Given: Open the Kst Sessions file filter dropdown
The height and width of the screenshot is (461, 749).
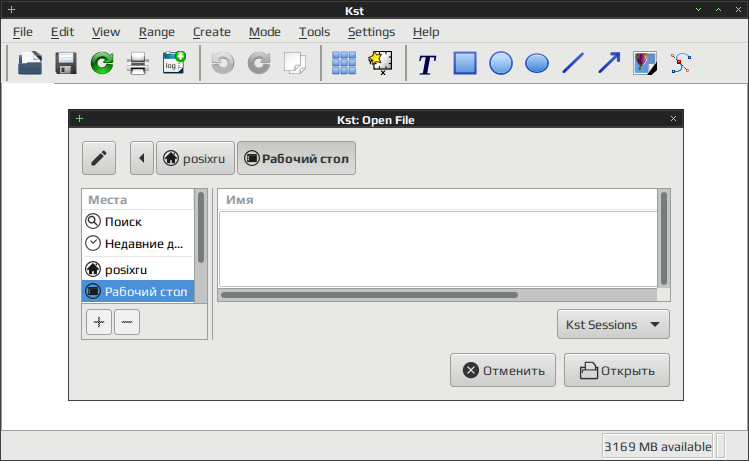Looking at the screenshot, I should pyautogui.click(x=613, y=324).
